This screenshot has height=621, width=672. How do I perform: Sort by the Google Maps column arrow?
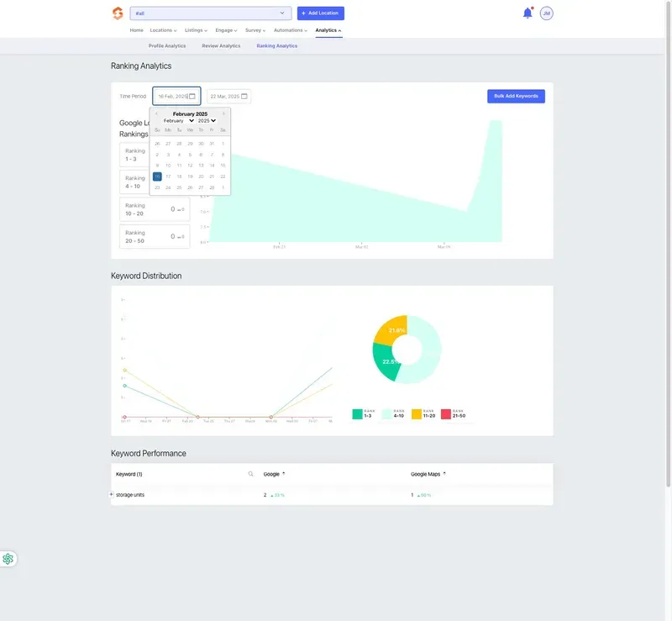click(x=444, y=474)
